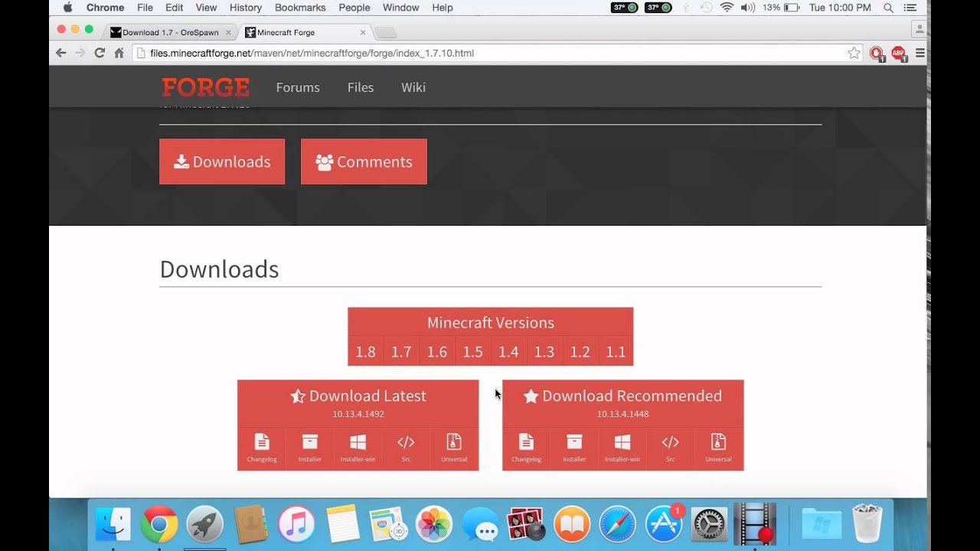Open Chrome hamburger menu
Viewport: 980px width, 551px height.
coord(920,53)
